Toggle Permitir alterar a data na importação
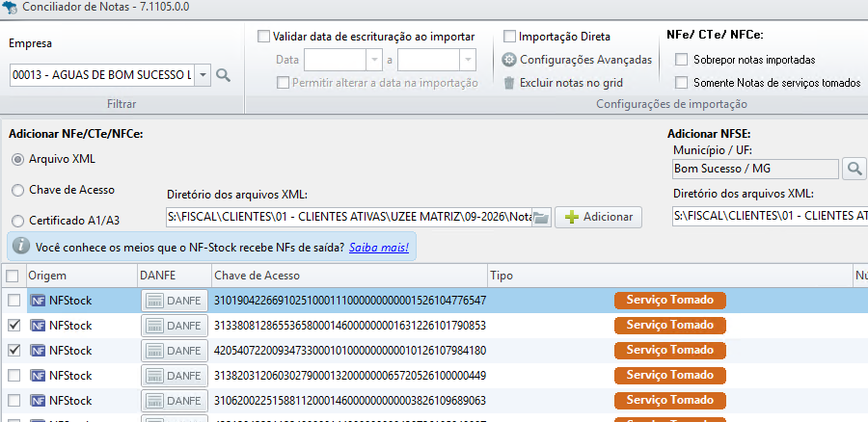 (283, 83)
